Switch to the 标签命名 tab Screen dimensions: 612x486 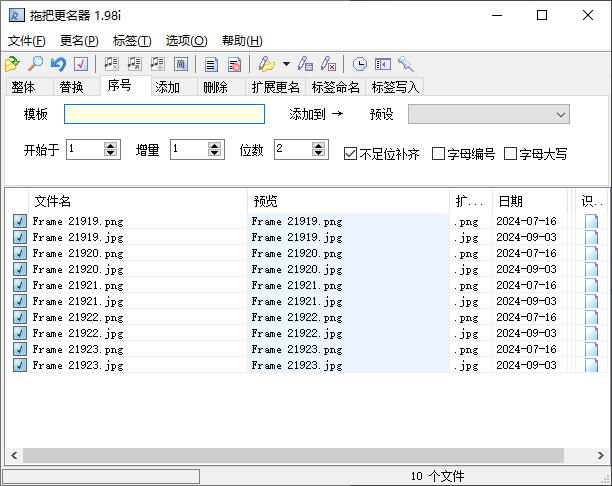336,87
